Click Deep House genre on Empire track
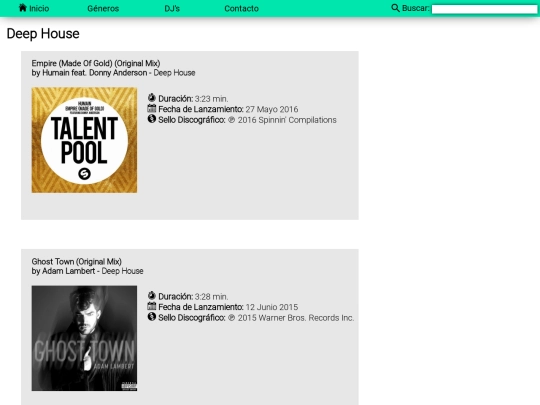 pos(174,73)
